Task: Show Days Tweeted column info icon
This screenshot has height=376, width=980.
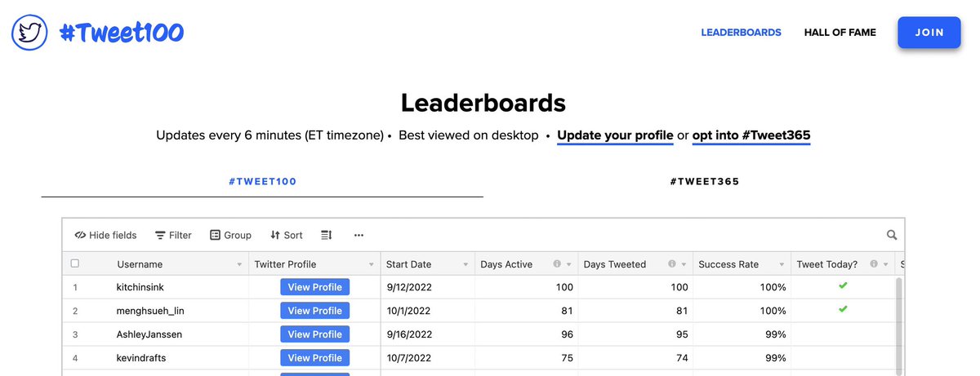Action: pyautogui.click(x=671, y=264)
